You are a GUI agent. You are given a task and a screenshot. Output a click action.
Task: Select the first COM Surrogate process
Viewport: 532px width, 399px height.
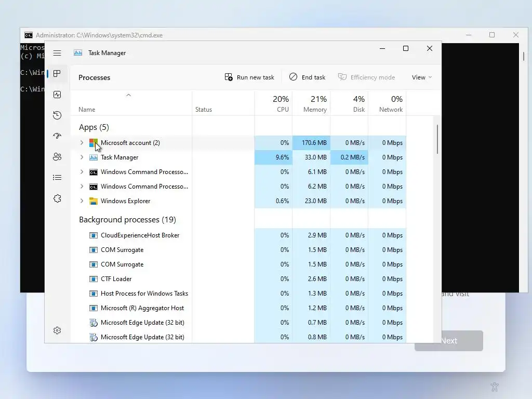239,250
